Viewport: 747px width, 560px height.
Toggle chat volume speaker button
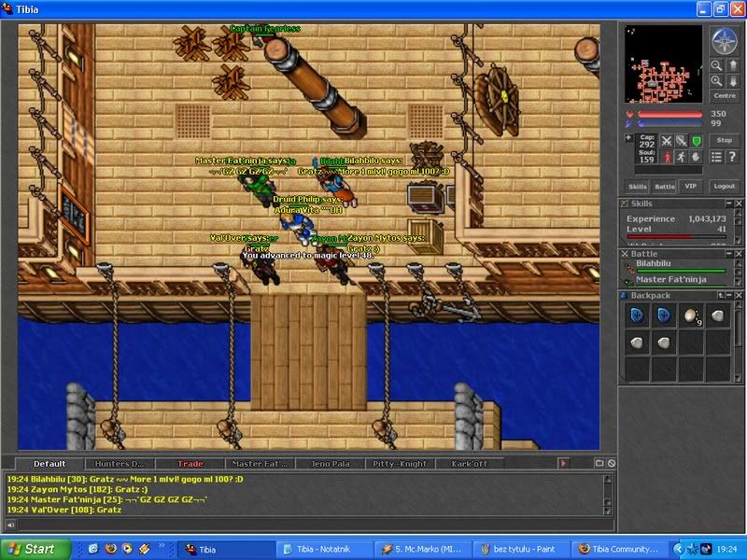coord(10,525)
